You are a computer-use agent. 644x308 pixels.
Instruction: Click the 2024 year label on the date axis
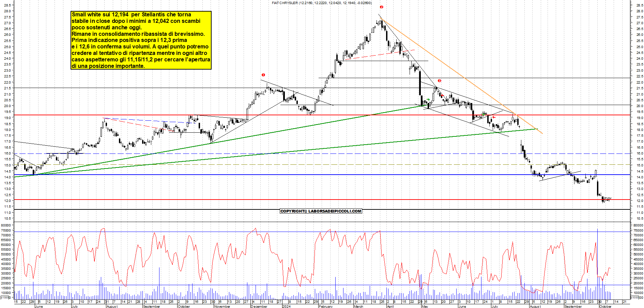point(287,306)
